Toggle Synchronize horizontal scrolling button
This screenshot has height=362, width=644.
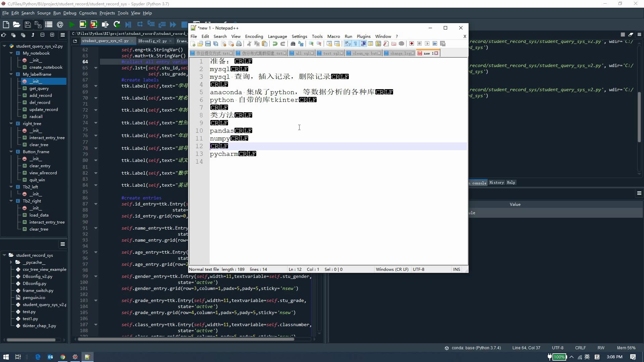pyautogui.click(x=337, y=44)
